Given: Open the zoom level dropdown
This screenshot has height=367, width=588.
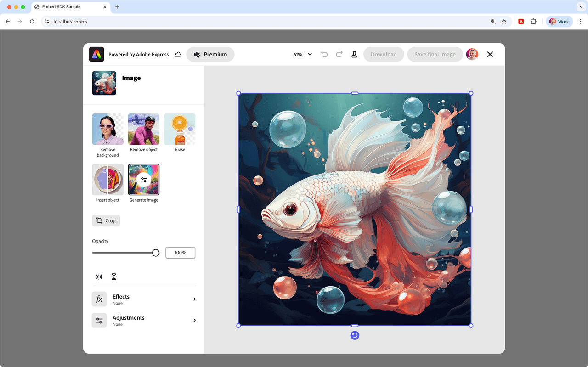Looking at the screenshot, I should tap(303, 54).
